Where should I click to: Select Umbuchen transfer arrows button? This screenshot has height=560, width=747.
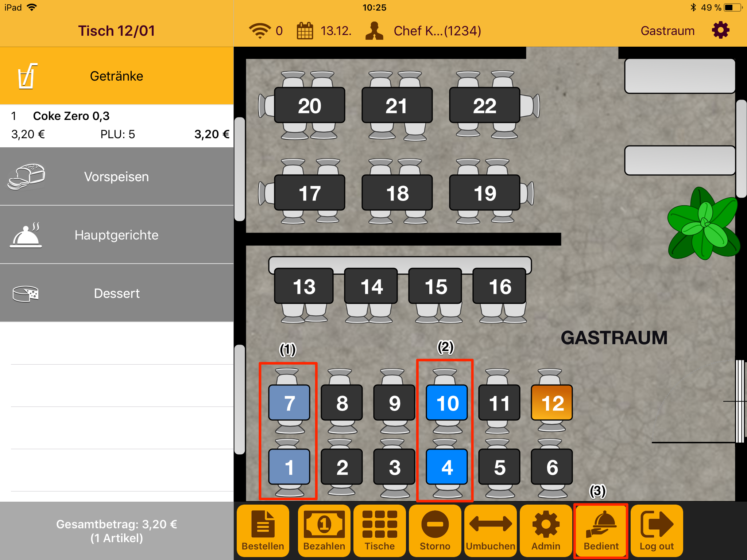[490, 530]
